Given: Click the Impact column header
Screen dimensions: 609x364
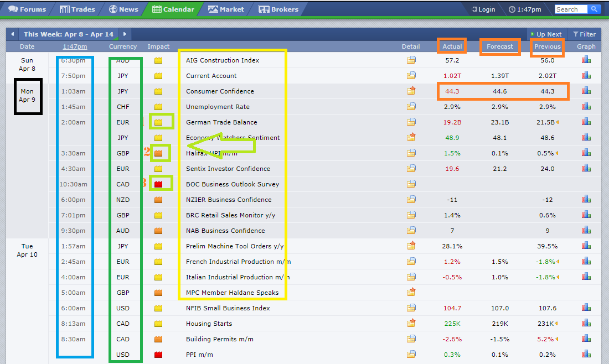Looking at the screenshot, I should 158,46.
